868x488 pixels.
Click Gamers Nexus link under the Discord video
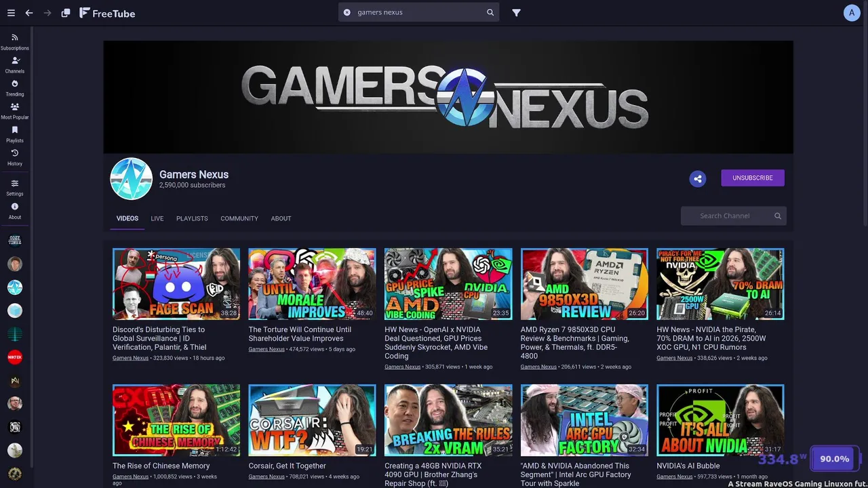tap(130, 358)
